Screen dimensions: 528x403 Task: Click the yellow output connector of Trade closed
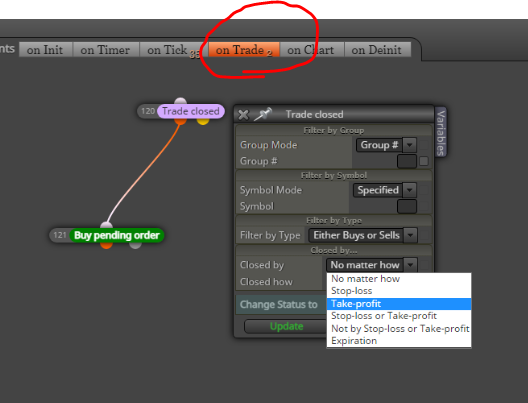point(203,121)
